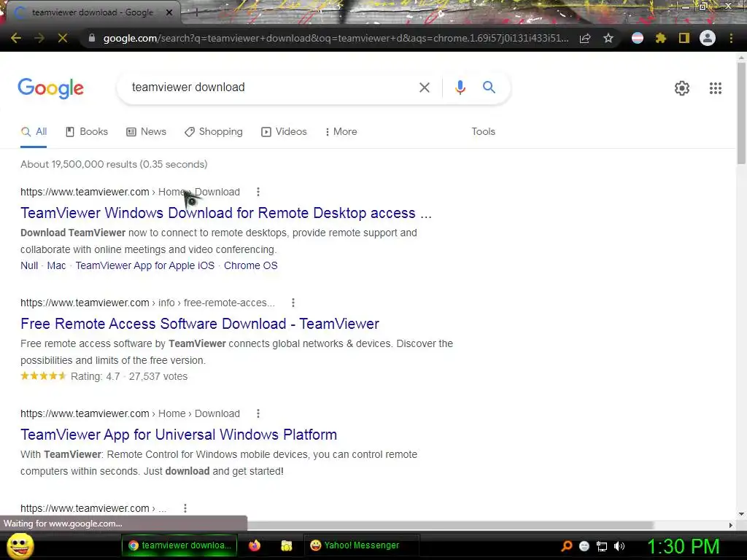
Task: Bookmark this page with the star
Action: pyautogui.click(x=608, y=38)
